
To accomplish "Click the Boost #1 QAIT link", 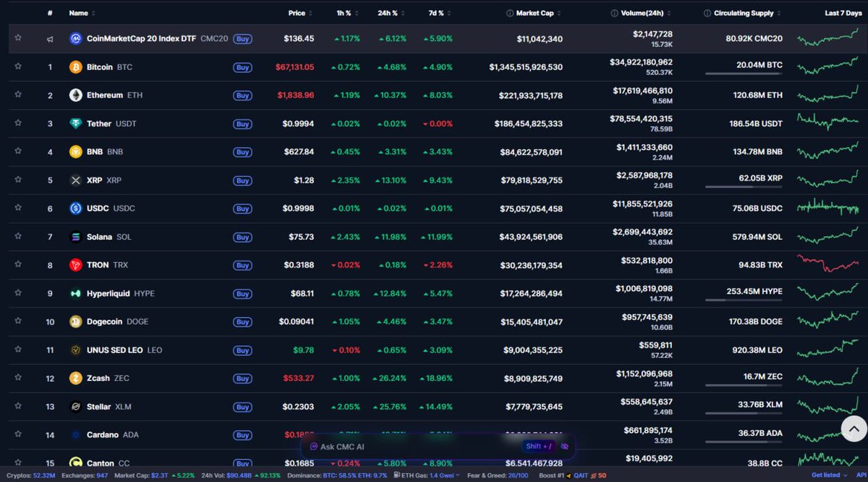I will (573, 475).
